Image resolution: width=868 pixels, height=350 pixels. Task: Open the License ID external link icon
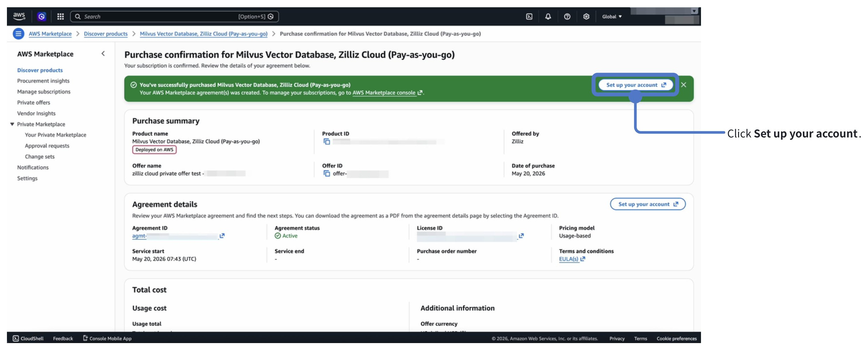click(x=521, y=236)
